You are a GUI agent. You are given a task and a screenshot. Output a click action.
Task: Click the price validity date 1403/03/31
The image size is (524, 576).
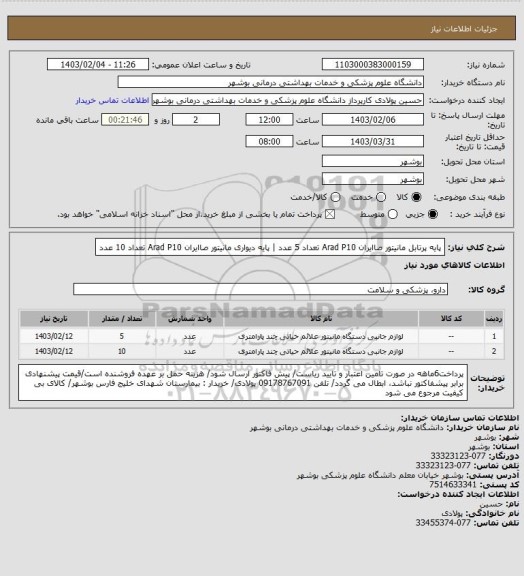(x=373, y=141)
